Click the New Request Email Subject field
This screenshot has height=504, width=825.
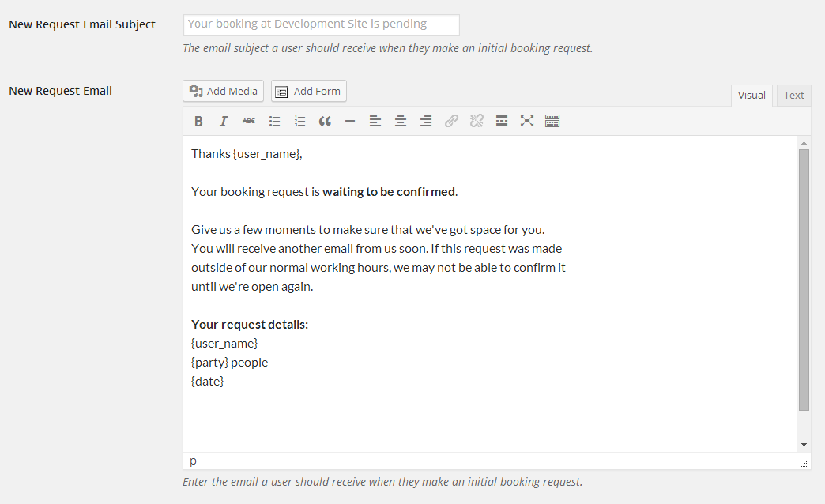[x=321, y=24]
